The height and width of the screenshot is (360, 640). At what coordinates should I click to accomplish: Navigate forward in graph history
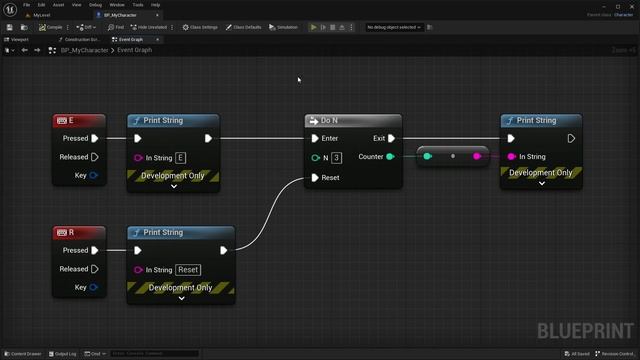tap(37, 50)
